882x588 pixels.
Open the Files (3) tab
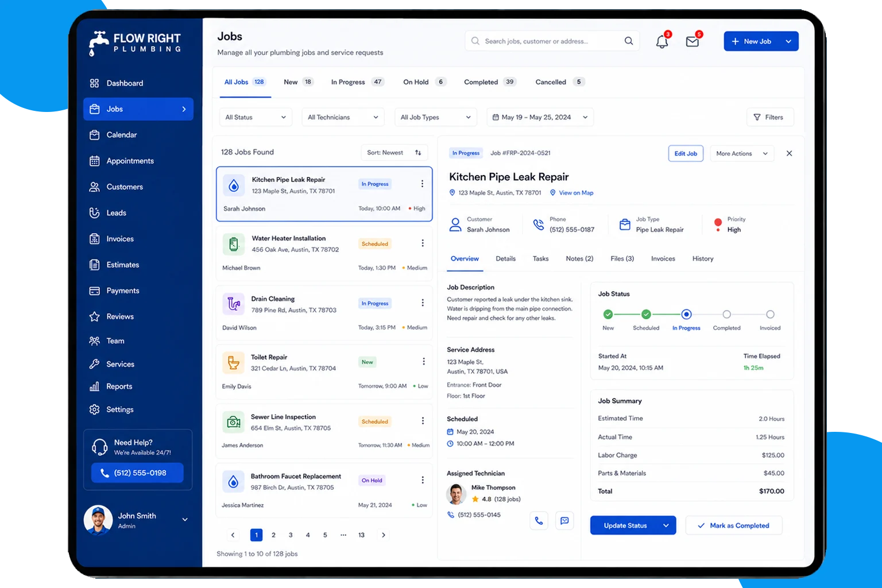pos(622,259)
